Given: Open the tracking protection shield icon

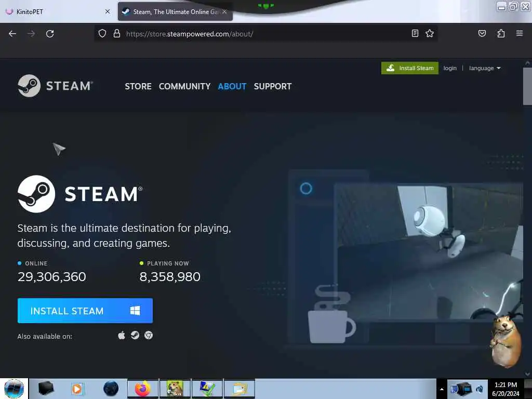Looking at the screenshot, I should point(102,34).
